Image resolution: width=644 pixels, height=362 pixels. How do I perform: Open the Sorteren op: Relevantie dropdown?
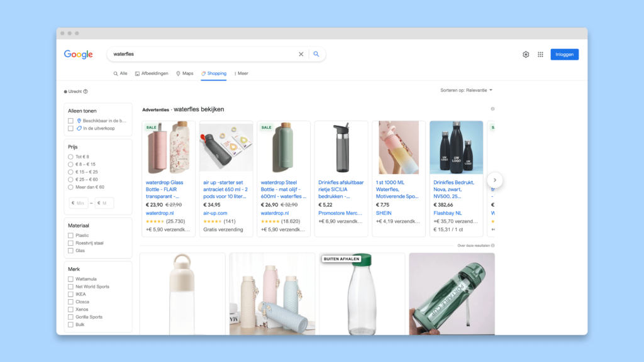pos(467,90)
